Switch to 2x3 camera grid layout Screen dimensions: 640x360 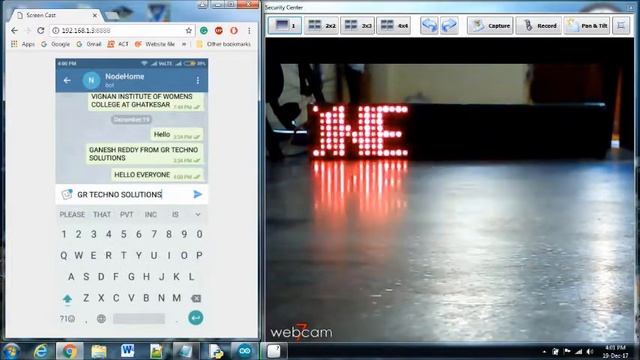tap(358, 25)
